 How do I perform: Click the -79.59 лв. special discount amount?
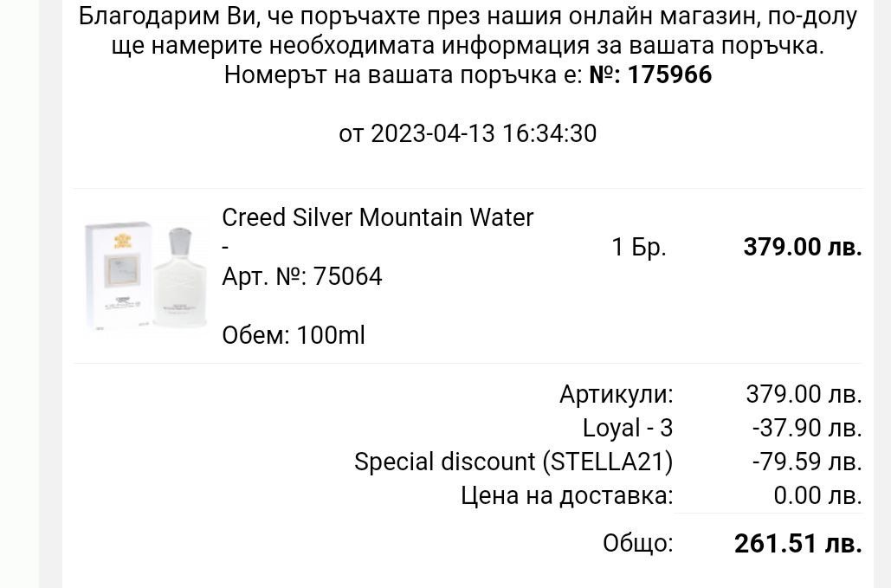pos(807,462)
